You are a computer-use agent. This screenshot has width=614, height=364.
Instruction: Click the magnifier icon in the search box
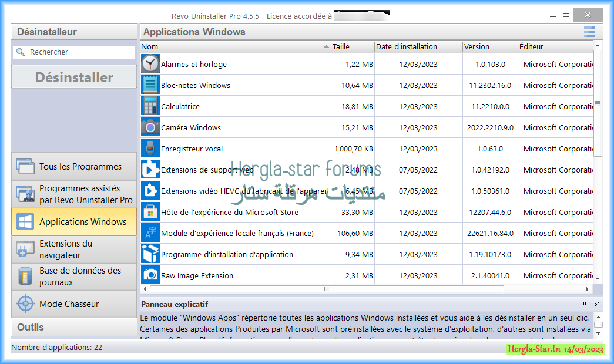coord(21,52)
